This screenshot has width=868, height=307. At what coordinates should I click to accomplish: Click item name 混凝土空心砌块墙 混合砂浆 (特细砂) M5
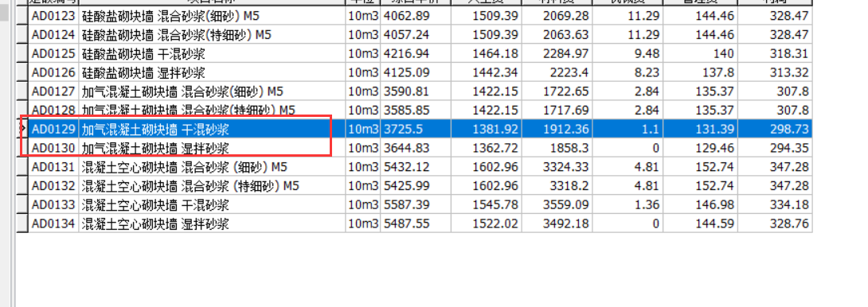click(x=190, y=186)
